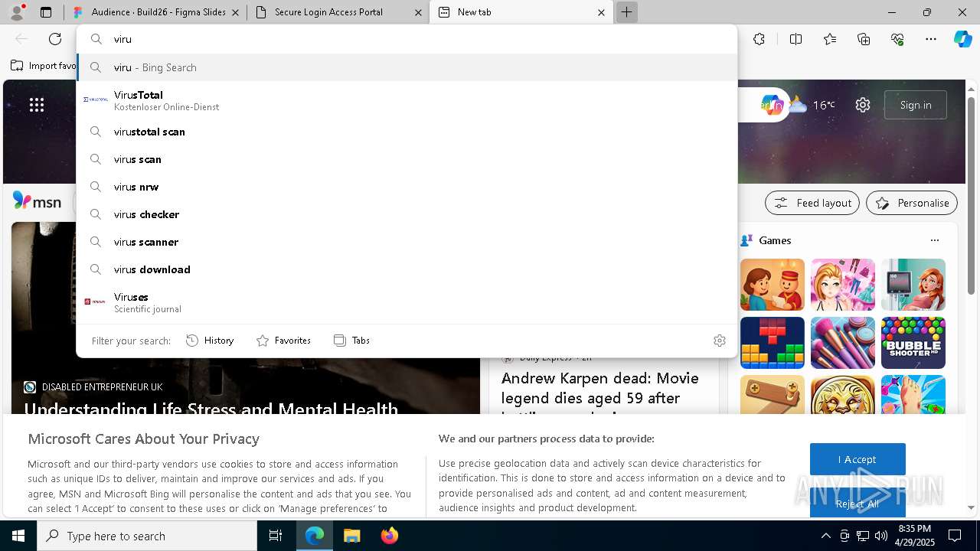
Task: Click the browser profile avatar icon
Action: point(17,12)
